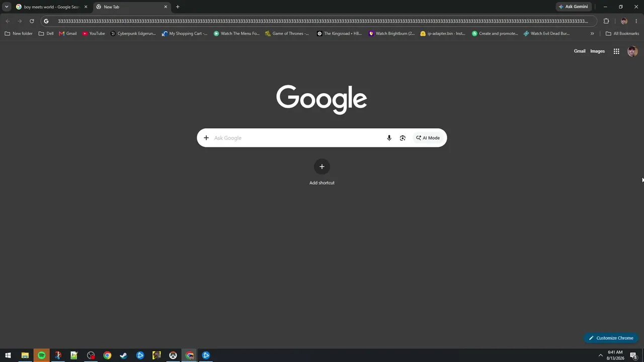Go back to the previous page
644x362 pixels.
pos(8,21)
